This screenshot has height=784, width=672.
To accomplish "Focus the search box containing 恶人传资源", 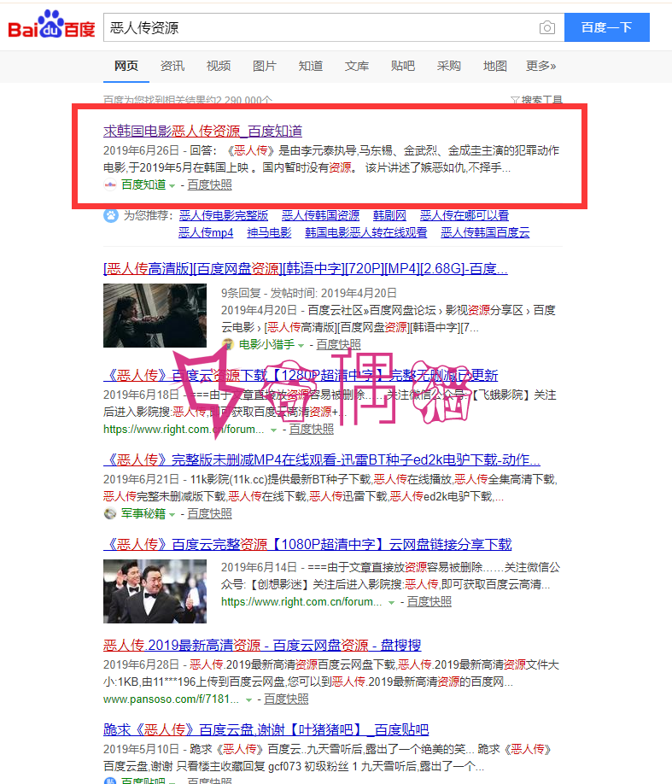I will pos(320,27).
